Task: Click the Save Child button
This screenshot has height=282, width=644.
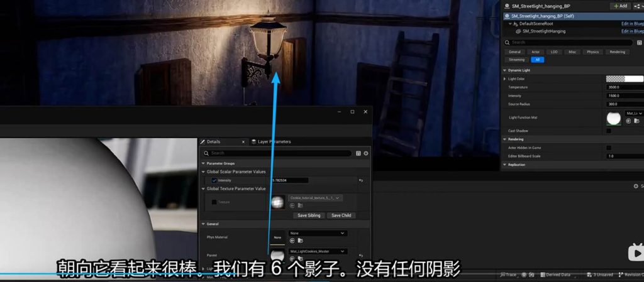Action: pos(341,215)
